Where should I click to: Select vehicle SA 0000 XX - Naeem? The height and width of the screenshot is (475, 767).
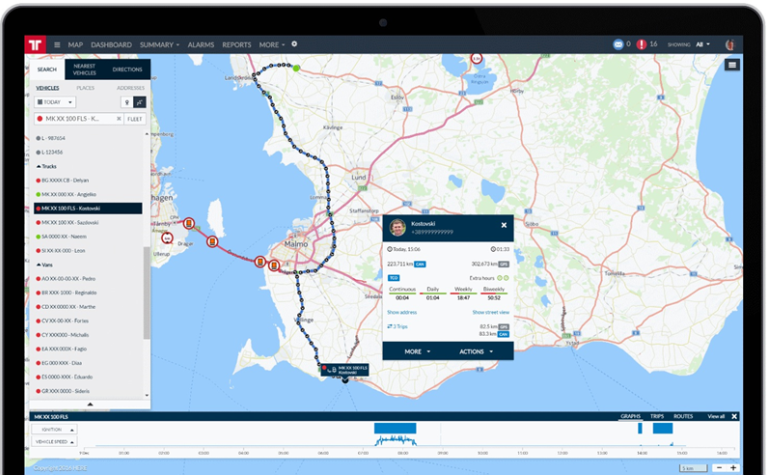[88, 236]
